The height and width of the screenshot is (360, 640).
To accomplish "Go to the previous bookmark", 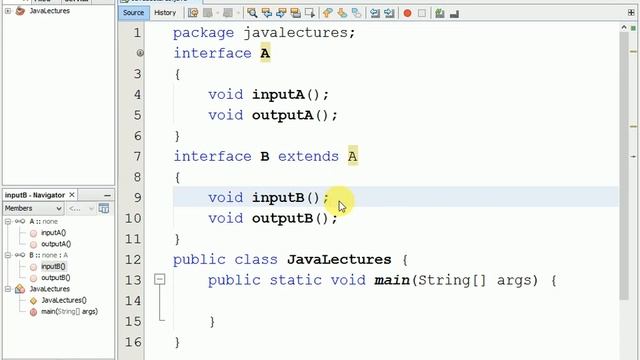I will pyautogui.click(x=327, y=13).
